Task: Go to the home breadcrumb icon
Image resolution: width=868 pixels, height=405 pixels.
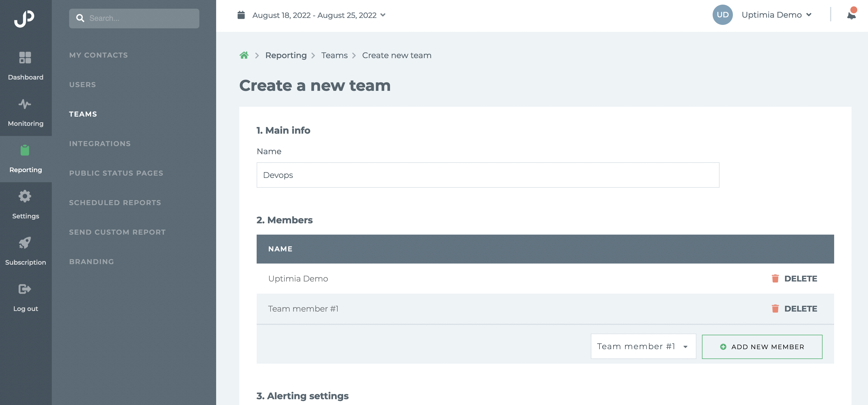Action: 244,55
